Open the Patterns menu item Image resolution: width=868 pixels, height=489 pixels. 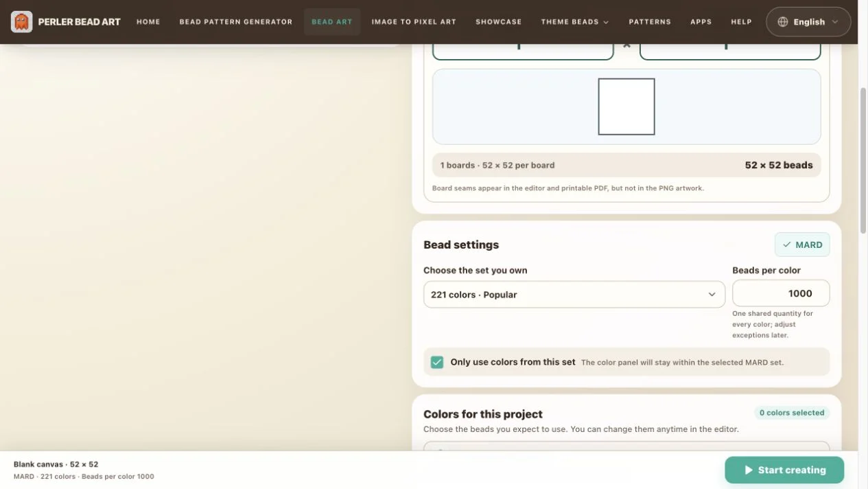point(650,22)
